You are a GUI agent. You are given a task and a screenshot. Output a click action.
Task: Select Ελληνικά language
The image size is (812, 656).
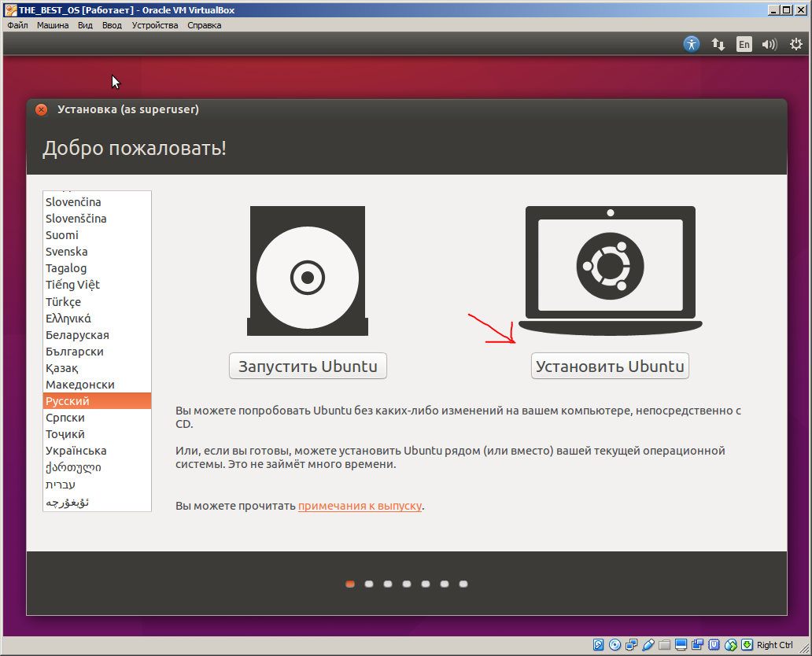click(x=97, y=318)
